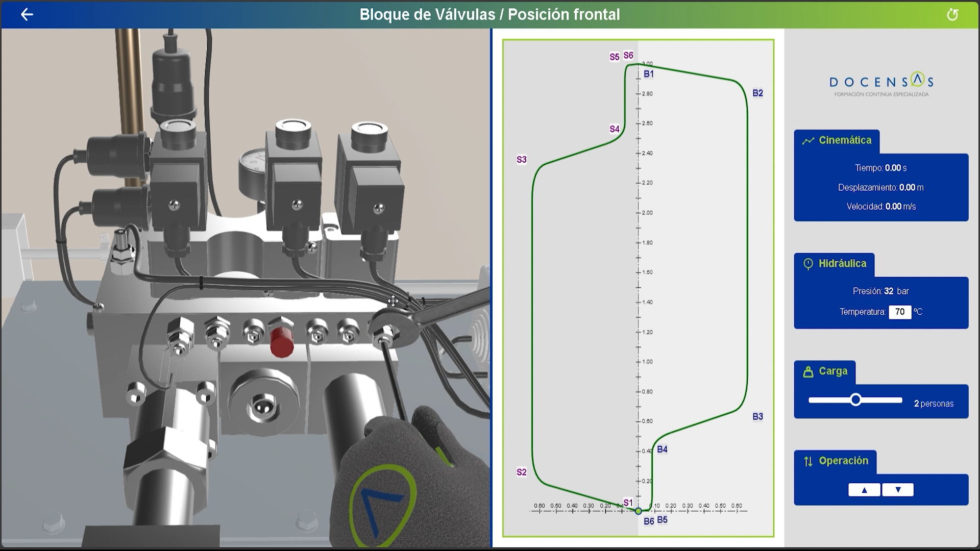This screenshot has width=980, height=551.
Task: Edit the Temperatura value field
Action: pyautogui.click(x=900, y=312)
